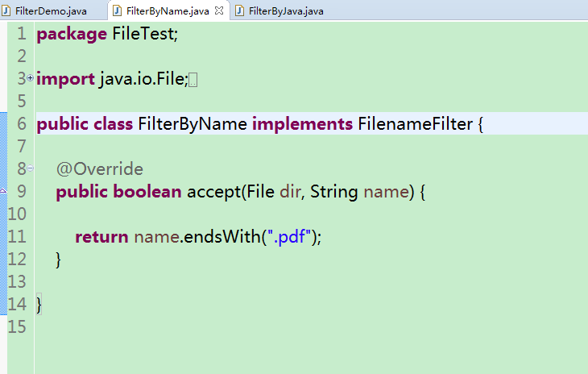Click the 'dir' parameter
Screen dimensions: 588x374
pyautogui.click(x=290, y=192)
